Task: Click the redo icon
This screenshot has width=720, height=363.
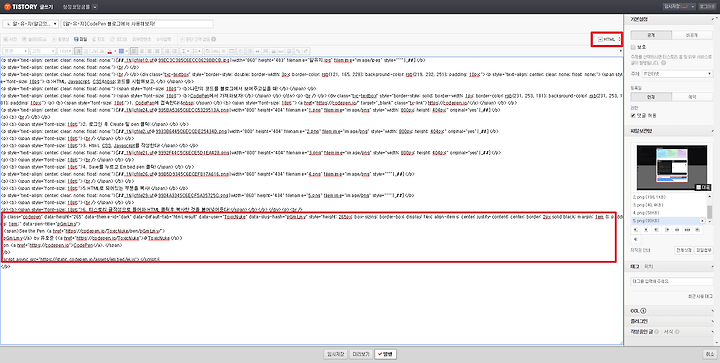Action: 306,51
